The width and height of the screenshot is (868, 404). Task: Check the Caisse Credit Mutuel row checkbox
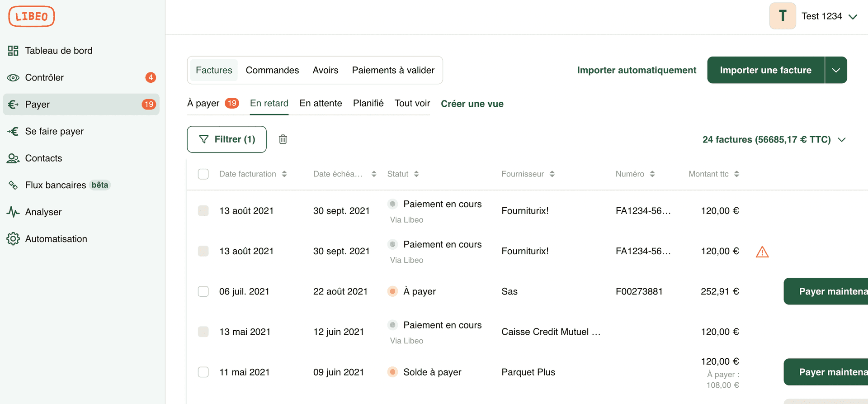203,332
